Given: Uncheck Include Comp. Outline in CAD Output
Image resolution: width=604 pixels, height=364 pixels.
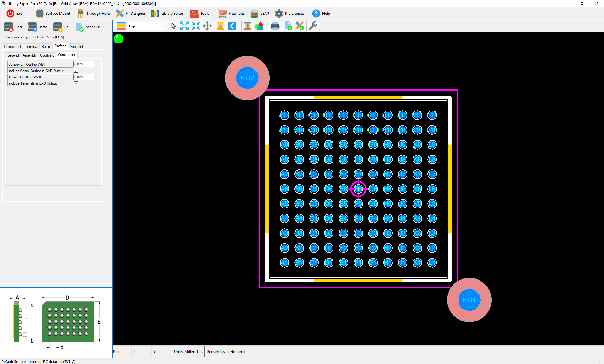Looking at the screenshot, I should pyautogui.click(x=76, y=71).
